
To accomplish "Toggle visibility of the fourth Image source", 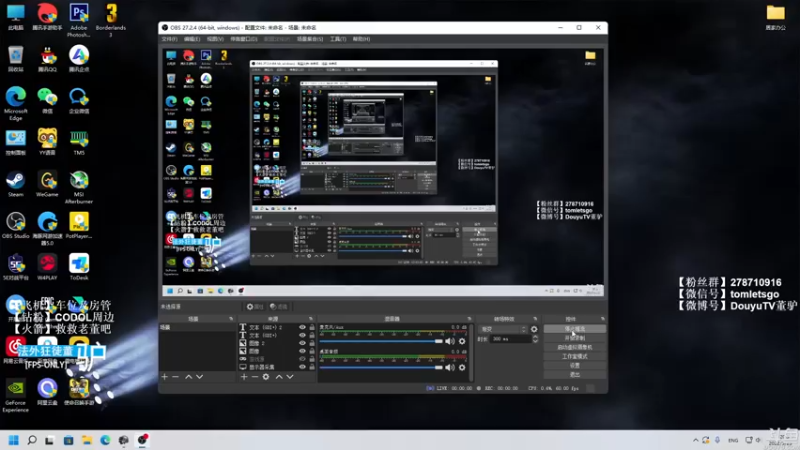I will click(302, 351).
